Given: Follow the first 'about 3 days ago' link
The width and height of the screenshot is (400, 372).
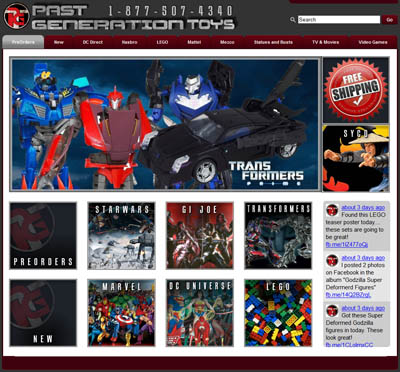Looking at the screenshot, I should 363,208.
